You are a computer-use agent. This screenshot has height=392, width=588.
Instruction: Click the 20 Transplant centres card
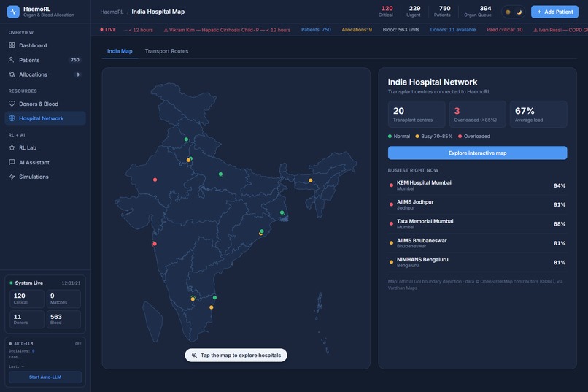[417, 114]
